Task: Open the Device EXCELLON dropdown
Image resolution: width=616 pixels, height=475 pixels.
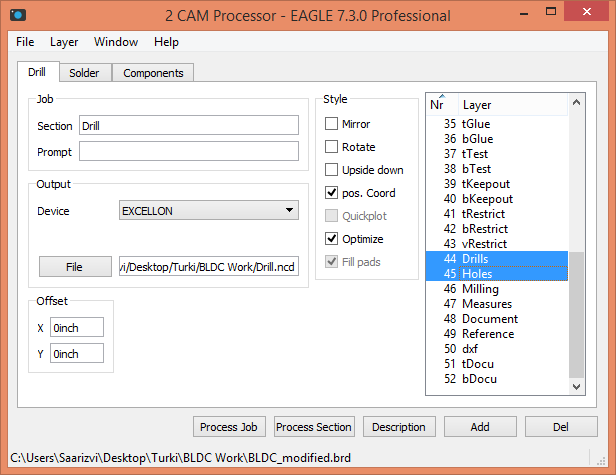Action: tap(209, 211)
